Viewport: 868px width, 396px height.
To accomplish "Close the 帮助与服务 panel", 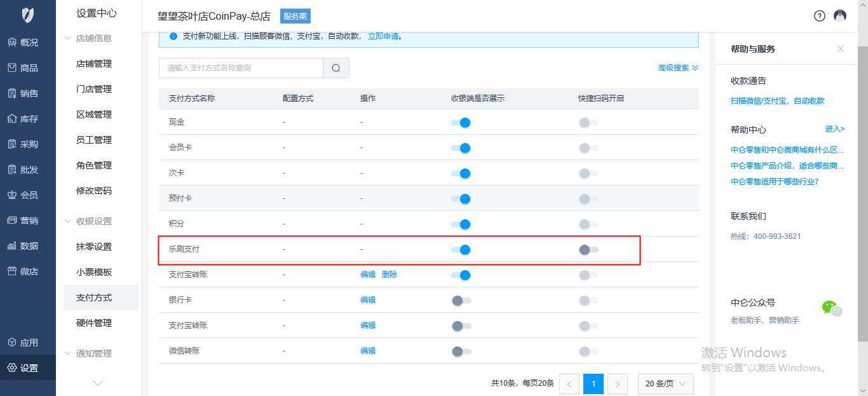I will 841,49.
